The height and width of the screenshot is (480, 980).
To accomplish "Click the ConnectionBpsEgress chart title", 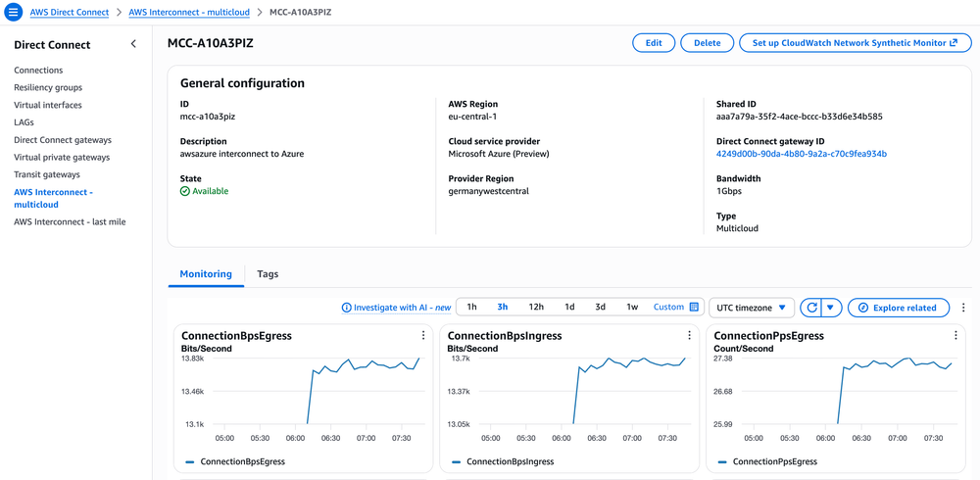I will click(x=236, y=336).
